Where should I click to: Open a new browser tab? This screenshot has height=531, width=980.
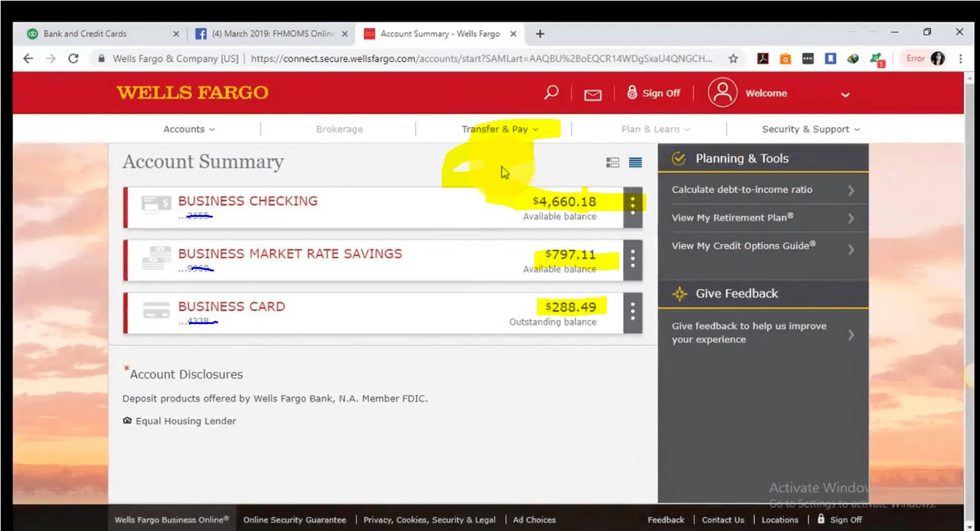[x=540, y=34]
